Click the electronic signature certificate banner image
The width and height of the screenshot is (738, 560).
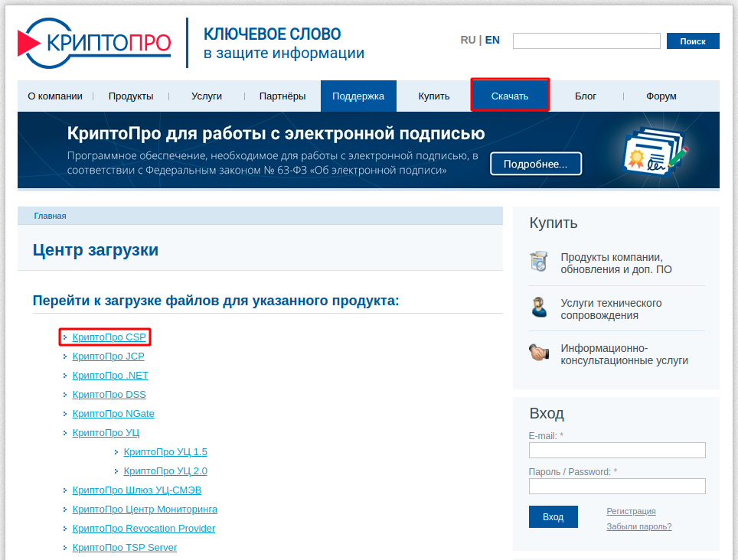pyautogui.click(x=655, y=152)
